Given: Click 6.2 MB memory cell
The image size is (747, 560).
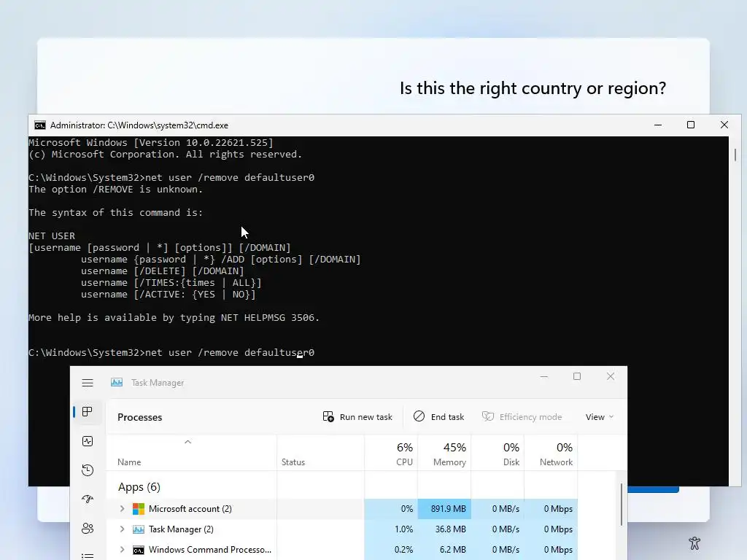Looking at the screenshot, I should click(444, 550).
